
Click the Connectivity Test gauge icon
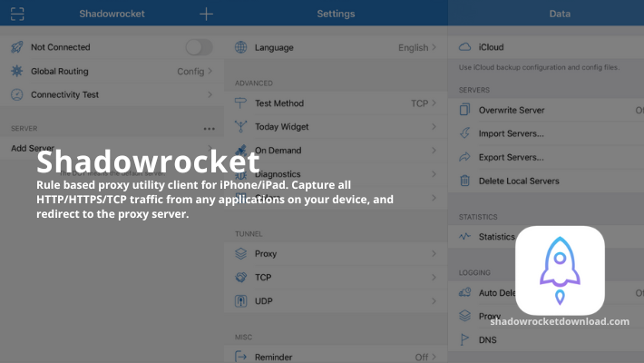coord(17,94)
